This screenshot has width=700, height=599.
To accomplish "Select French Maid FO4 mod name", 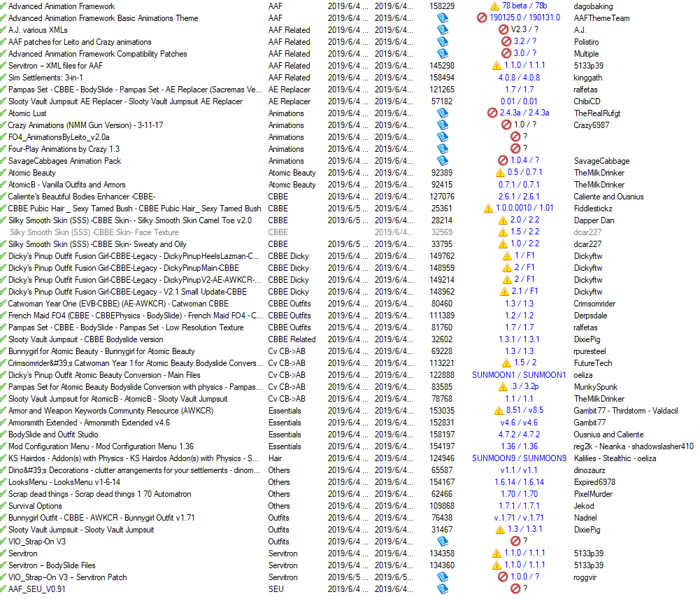I will coord(135,316).
